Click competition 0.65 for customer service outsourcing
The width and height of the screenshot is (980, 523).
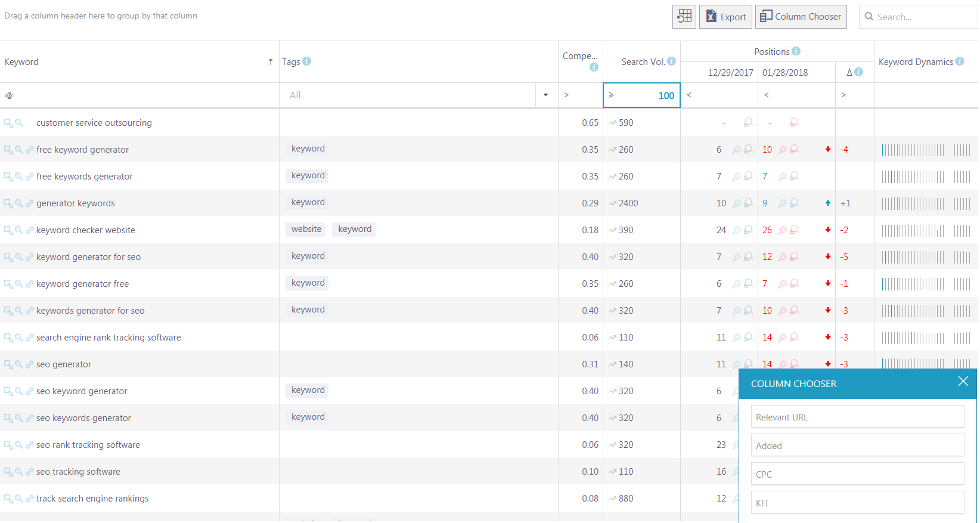pyautogui.click(x=590, y=123)
